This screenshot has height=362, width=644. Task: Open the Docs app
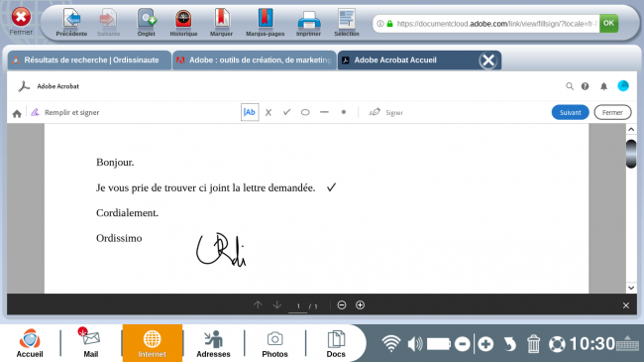pos(336,343)
